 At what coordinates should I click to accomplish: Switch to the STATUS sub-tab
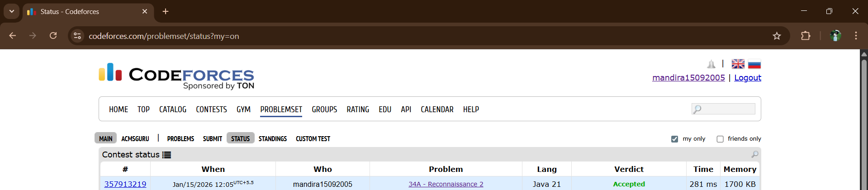pos(240,138)
